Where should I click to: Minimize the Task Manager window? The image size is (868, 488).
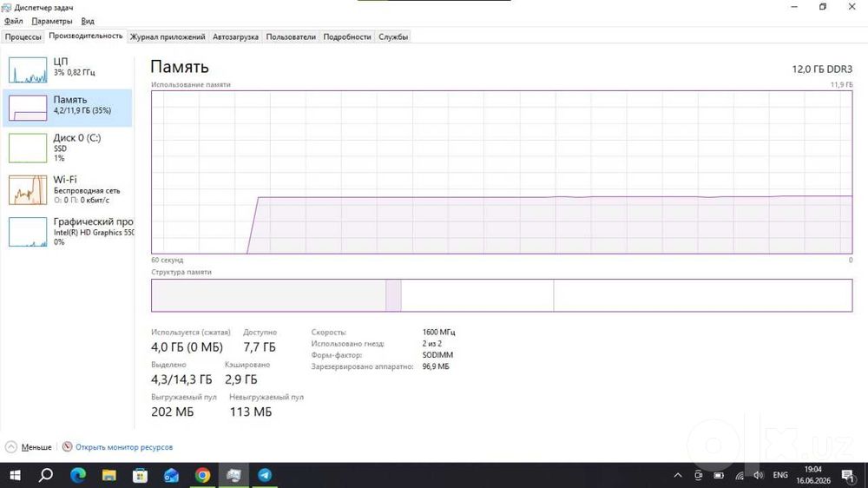(794, 7)
